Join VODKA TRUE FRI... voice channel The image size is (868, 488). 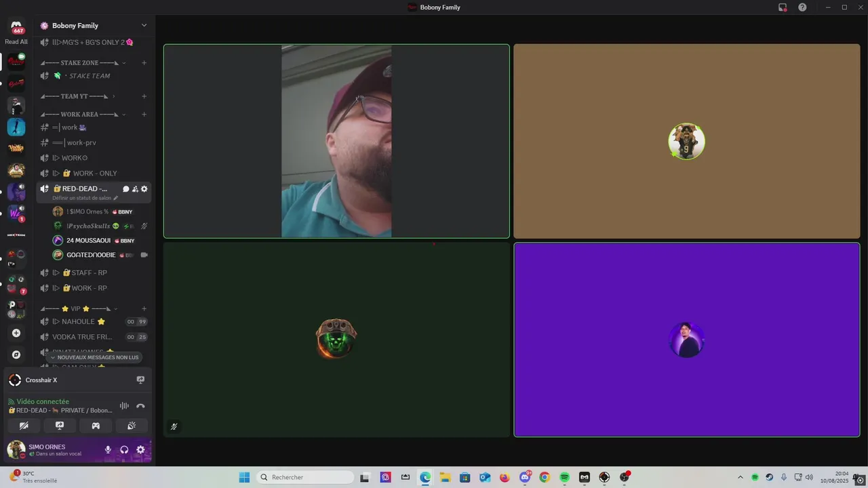point(94,337)
